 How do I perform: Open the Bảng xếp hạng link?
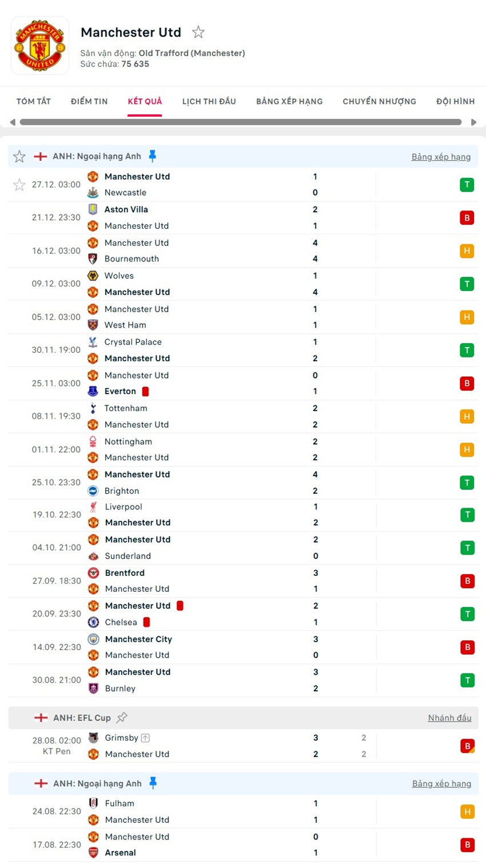pyautogui.click(x=441, y=156)
